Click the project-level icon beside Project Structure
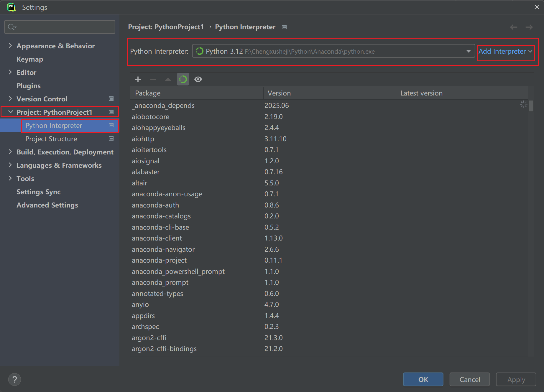 [111, 139]
